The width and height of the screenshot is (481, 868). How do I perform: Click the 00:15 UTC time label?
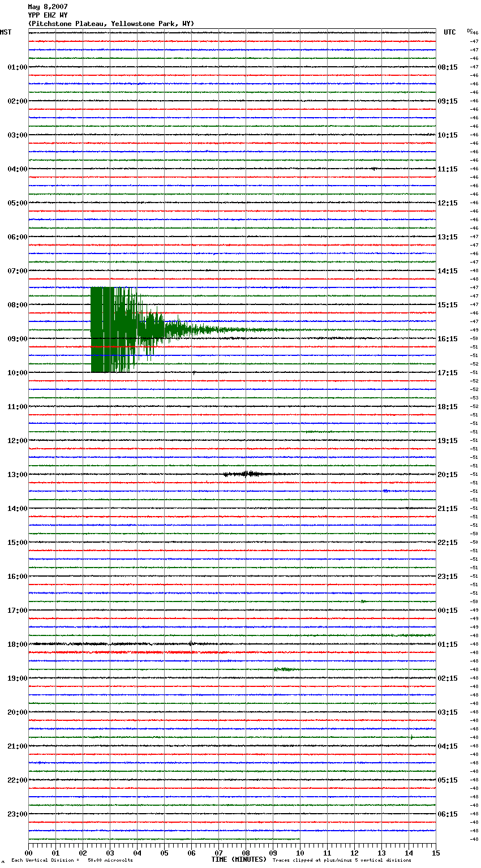(x=448, y=611)
